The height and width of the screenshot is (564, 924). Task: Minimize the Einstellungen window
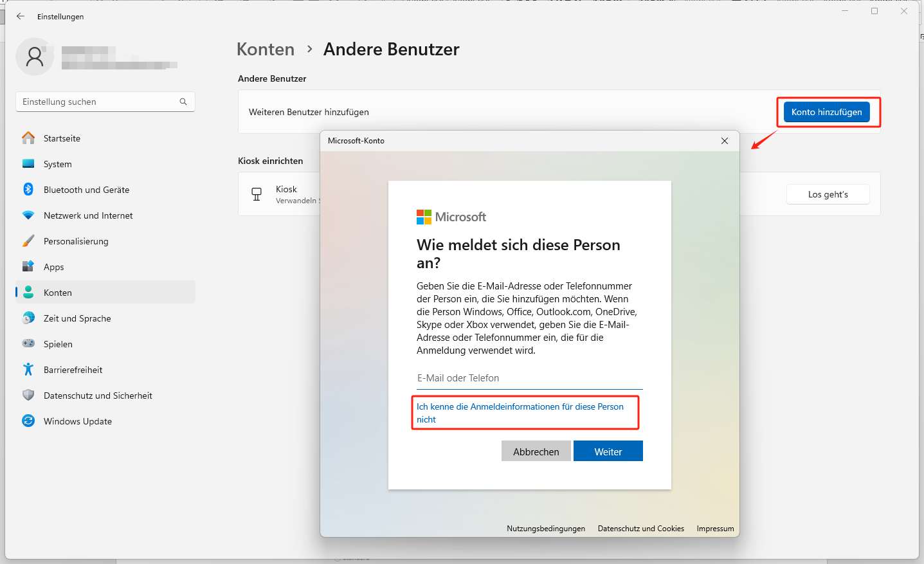(x=845, y=11)
